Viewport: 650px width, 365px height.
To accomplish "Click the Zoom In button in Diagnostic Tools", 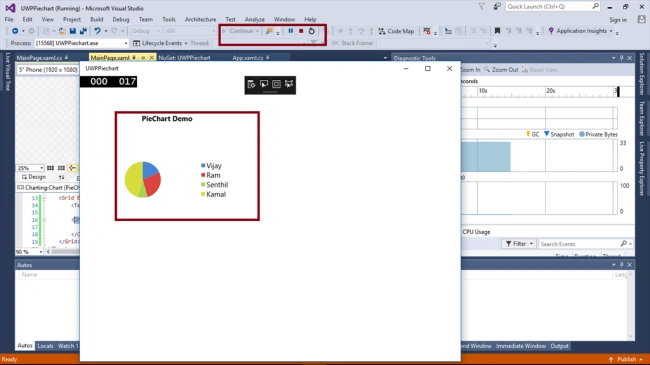I will point(471,70).
